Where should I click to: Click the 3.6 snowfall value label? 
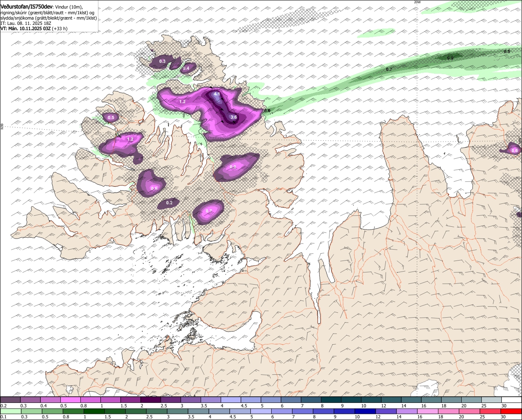234,117
